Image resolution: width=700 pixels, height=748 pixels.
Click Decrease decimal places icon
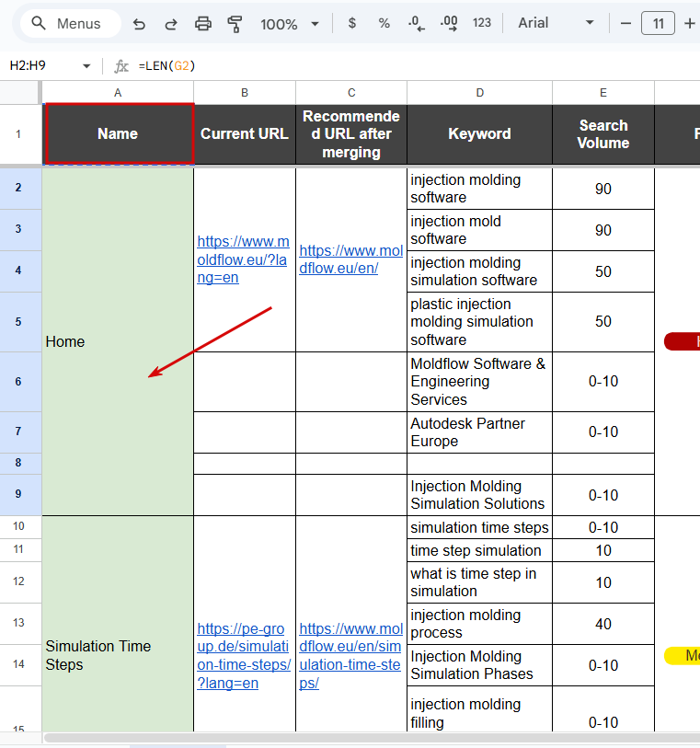417,23
